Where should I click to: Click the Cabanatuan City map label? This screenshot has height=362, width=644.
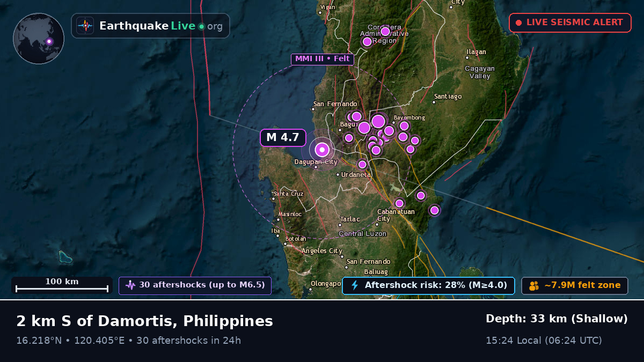(x=396, y=215)
